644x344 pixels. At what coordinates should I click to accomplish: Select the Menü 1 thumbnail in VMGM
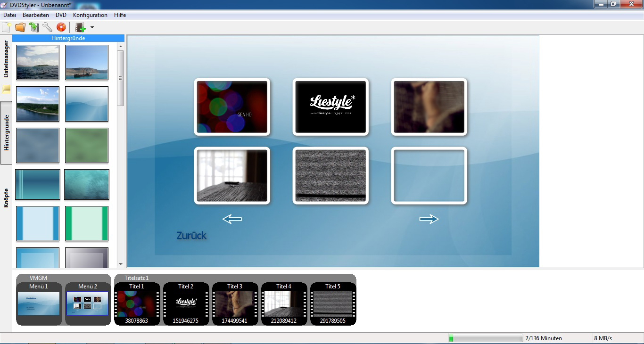39,303
